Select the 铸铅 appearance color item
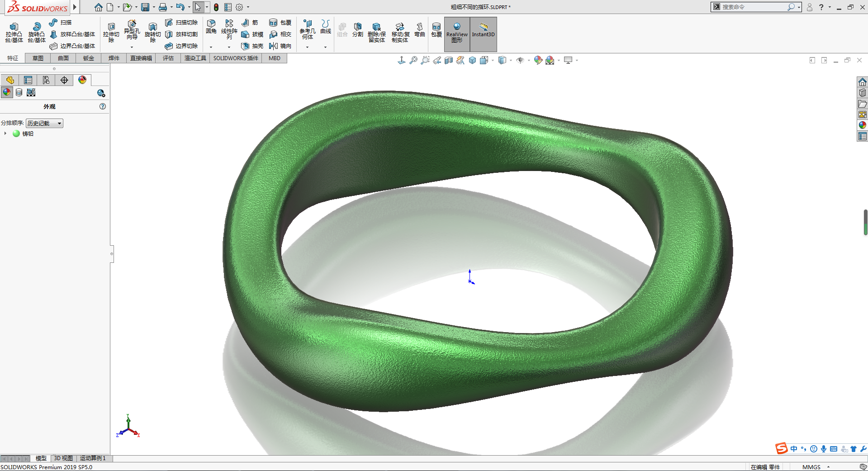Screen dimensions: 868x471 pyautogui.click(x=23, y=133)
